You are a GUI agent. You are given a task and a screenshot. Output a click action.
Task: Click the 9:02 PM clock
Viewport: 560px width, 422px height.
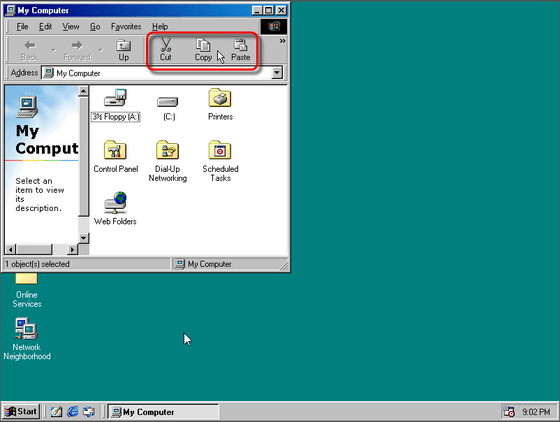pyautogui.click(x=536, y=412)
